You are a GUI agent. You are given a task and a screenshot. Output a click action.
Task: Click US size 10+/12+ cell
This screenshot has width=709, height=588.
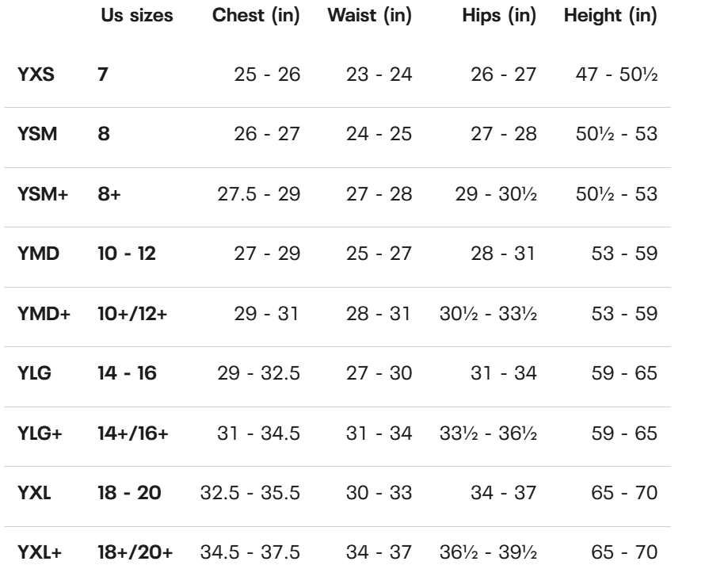click(132, 314)
